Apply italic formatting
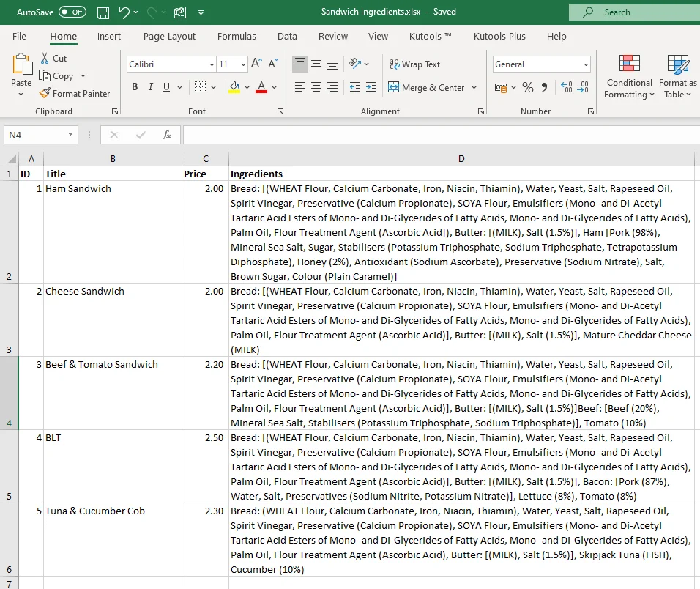 coord(152,86)
